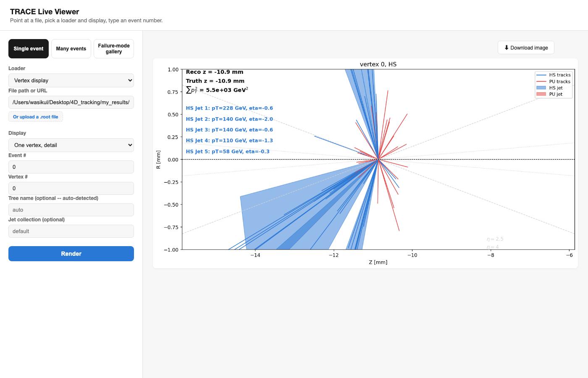Expand the Display dropdown showing One vertex, detail
588x378 pixels.
[71, 145]
